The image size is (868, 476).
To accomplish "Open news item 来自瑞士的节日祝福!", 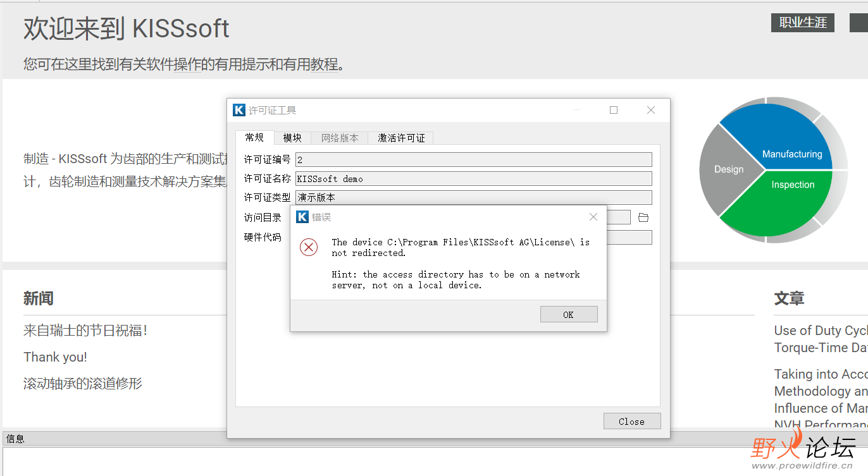I will [x=85, y=331].
